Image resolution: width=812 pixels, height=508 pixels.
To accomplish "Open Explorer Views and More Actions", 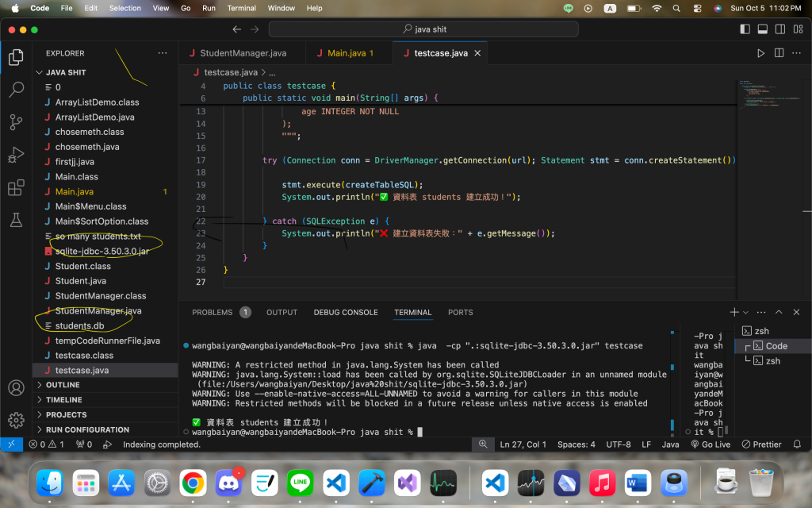I will 163,53.
